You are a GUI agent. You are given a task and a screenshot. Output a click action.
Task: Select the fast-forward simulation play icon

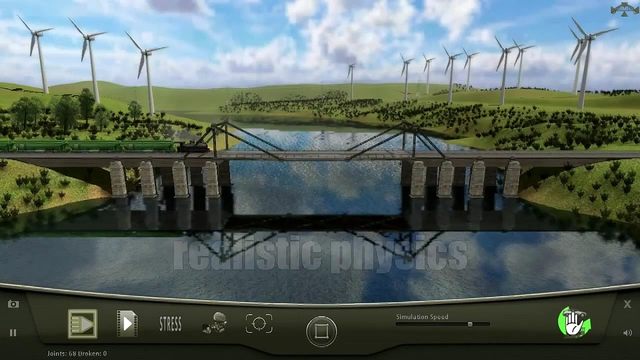point(82,324)
